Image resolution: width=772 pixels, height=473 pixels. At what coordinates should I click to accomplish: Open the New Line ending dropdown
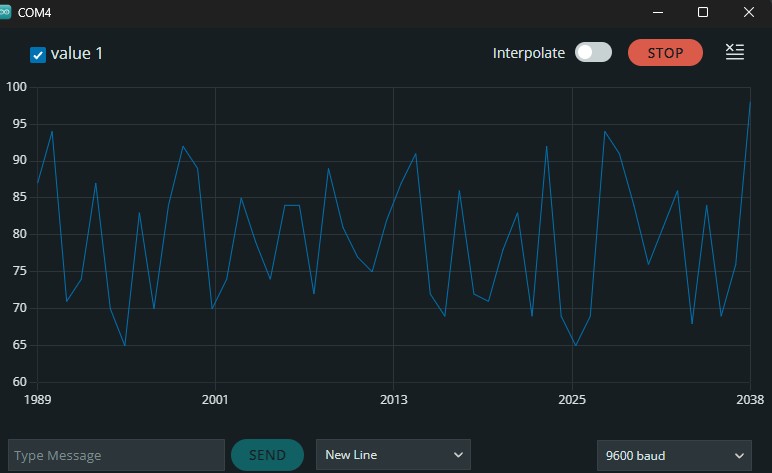(x=393, y=454)
